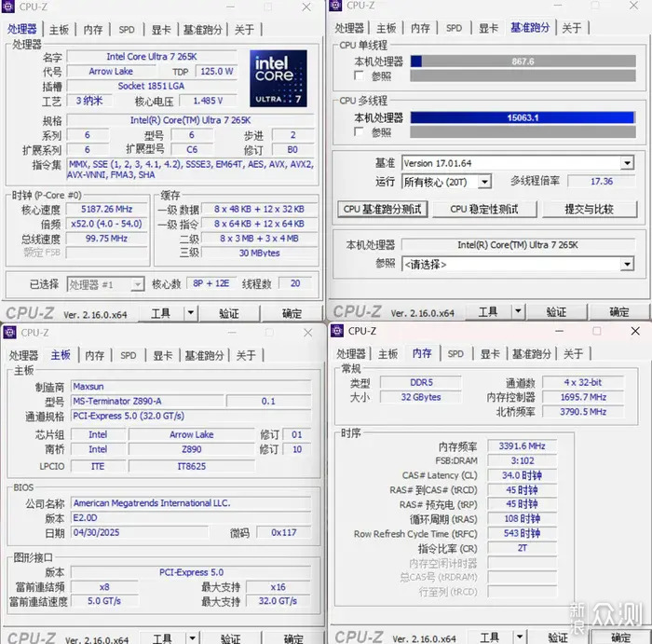Open the 参照 <请选择> reference processor dropdown
The height and width of the screenshot is (644, 652).
point(627,264)
